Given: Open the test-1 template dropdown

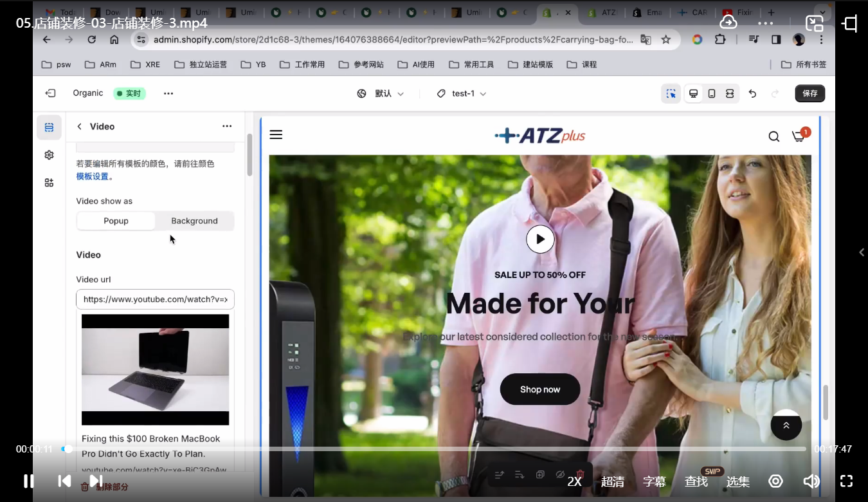Looking at the screenshot, I should 462,93.
